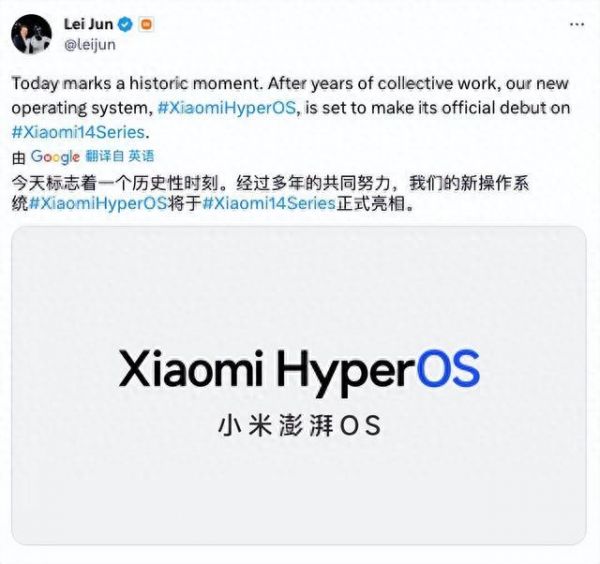
Task: Click the blue OS letters in logo
Action: pyautogui.click(x=448, y=368)
